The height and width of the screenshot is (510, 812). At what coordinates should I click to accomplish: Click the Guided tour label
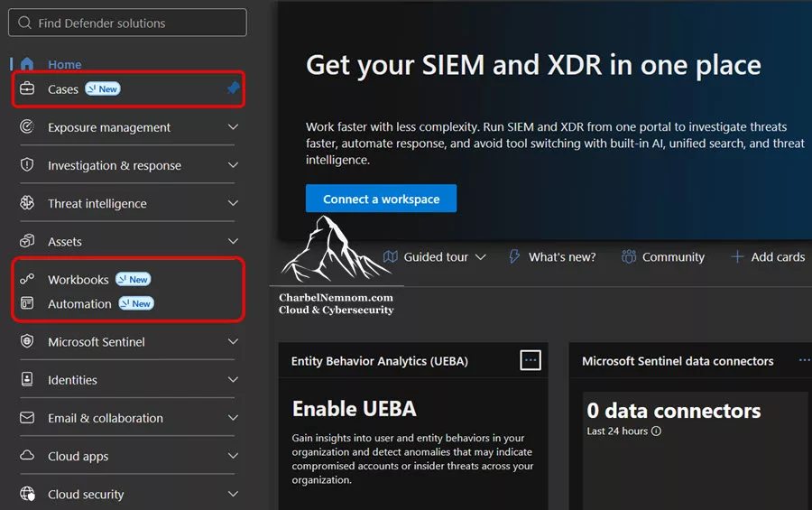click(436, 257)
